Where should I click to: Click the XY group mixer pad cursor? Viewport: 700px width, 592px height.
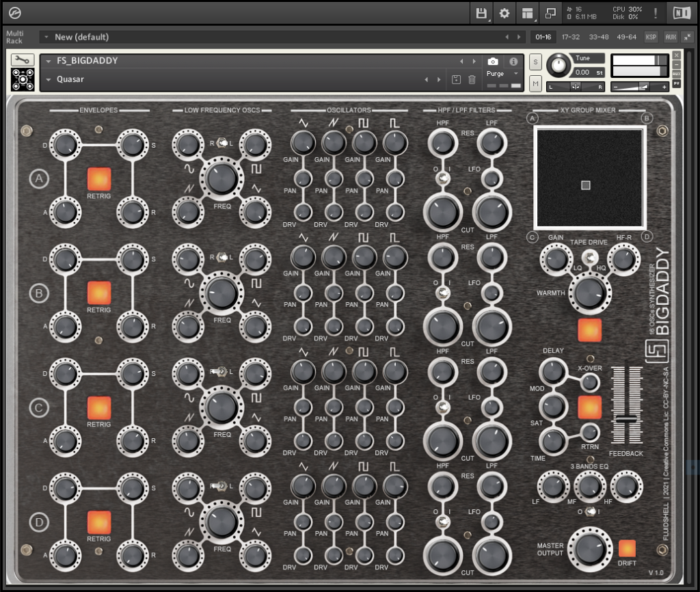(586, 185)
